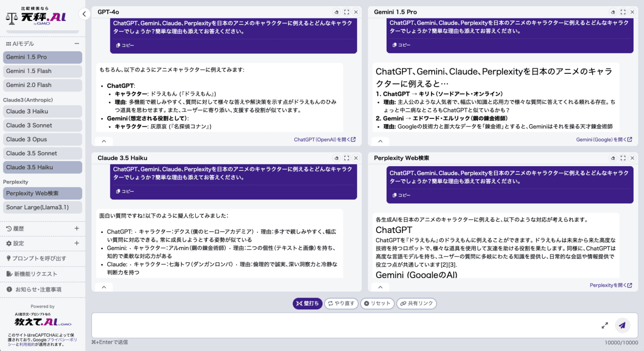
Task: Click the expand arrows icon on the input area
Action: point(605,325)
